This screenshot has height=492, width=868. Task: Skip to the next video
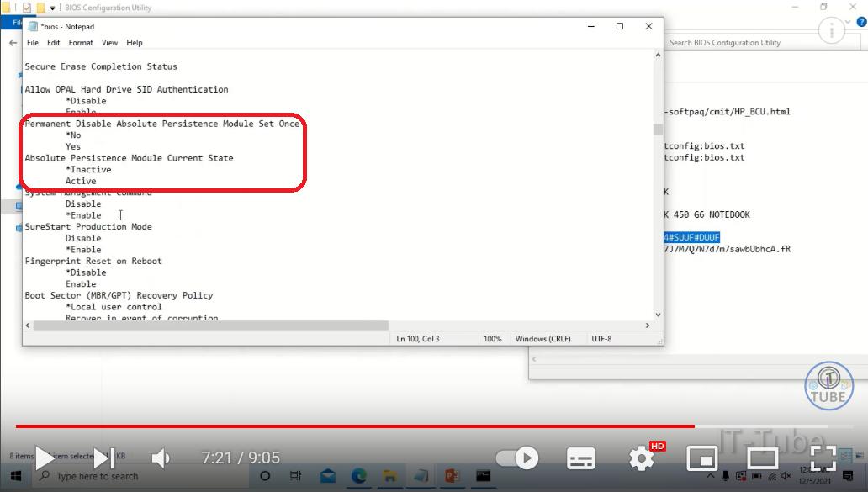[x=103, y=458]
